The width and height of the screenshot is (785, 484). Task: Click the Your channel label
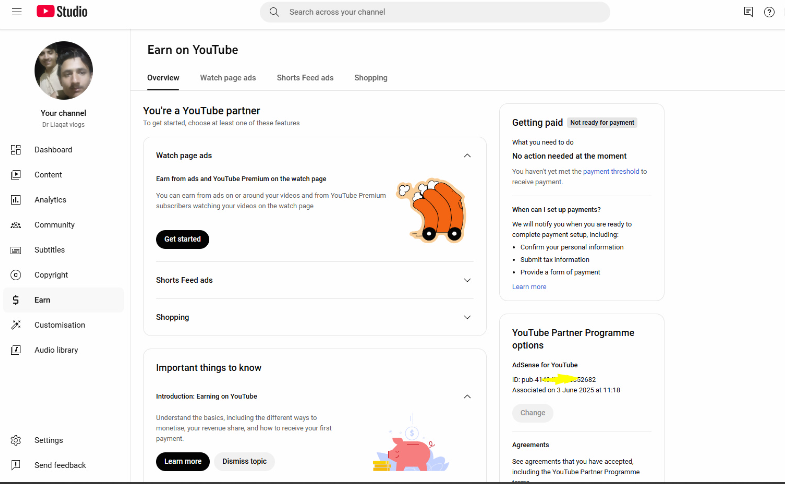tap(64, 113)
